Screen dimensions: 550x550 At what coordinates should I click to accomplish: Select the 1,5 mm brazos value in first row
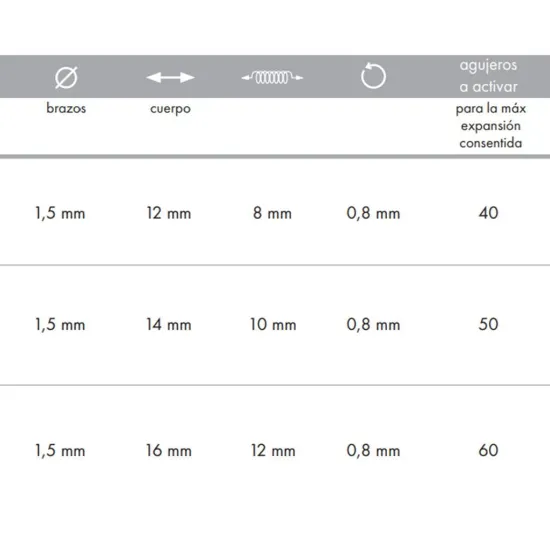(60, 213)
